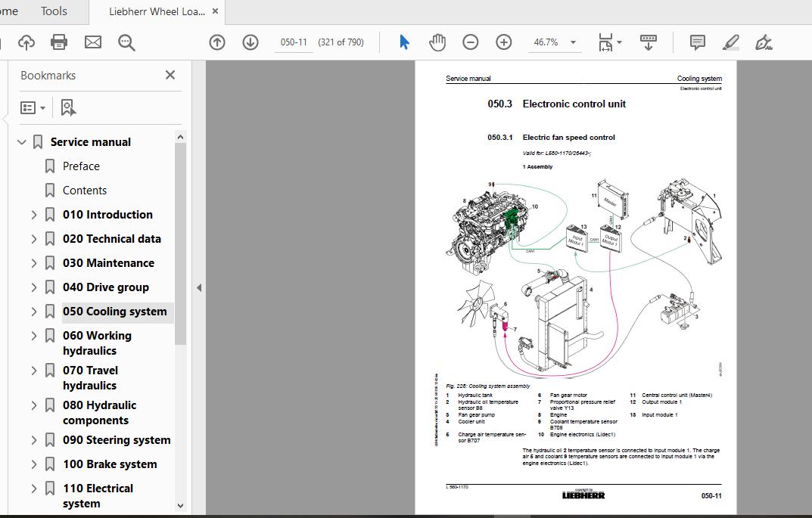The height and width of the screenshot is (518, 812).
Task: Activate the text Selection tool arrow
Action: (x=403, y=42)
